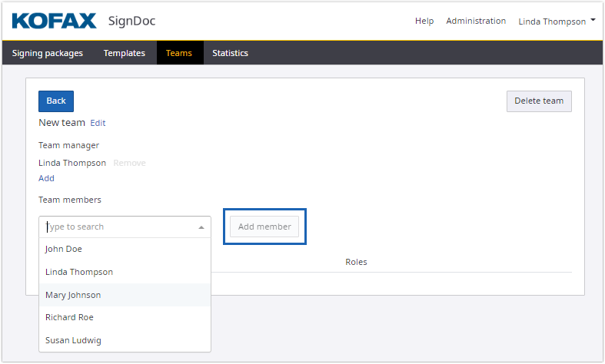Select Mary Johnson in the dropdown list

coord(73,295)
